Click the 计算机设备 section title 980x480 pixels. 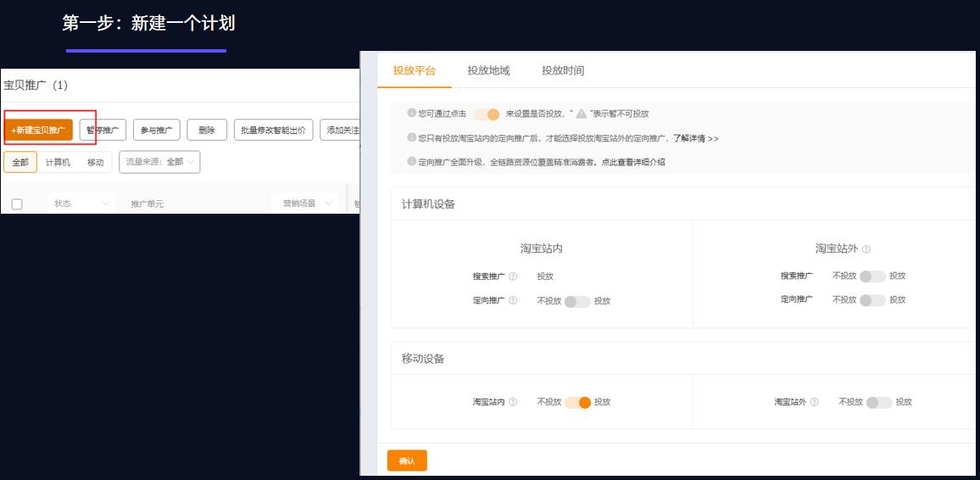(428, 204)
